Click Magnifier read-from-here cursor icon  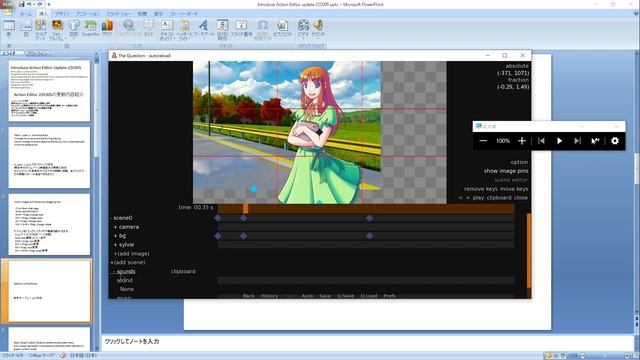point(595,141)
